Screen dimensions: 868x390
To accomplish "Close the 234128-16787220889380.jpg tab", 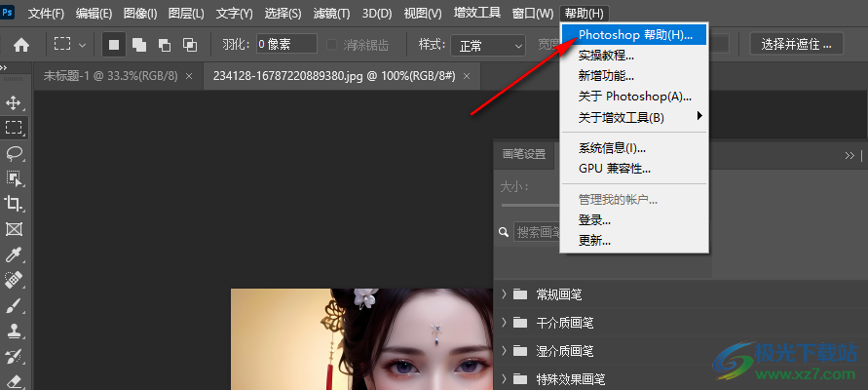I will tap(467, 76).
